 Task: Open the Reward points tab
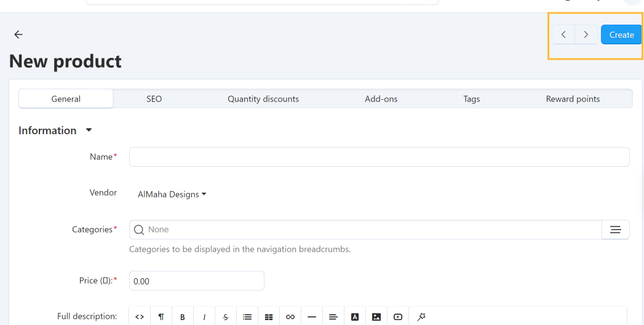573,99
